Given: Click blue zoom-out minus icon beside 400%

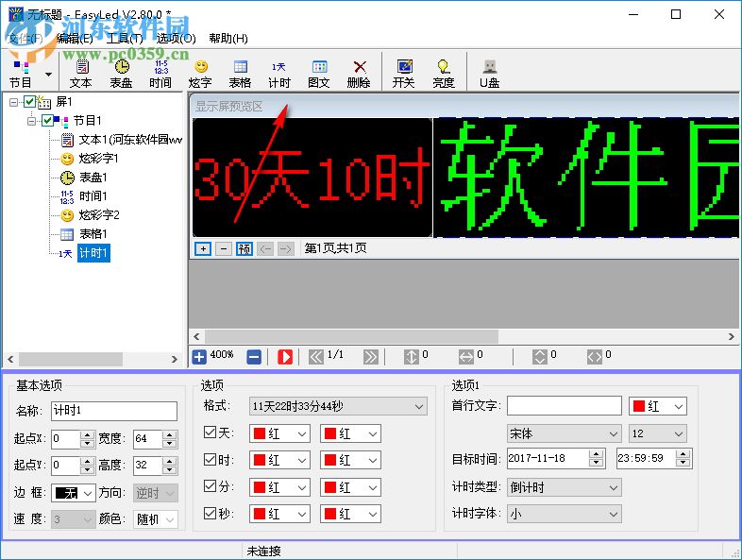Looking at the screenshot, I should [254, 356].
